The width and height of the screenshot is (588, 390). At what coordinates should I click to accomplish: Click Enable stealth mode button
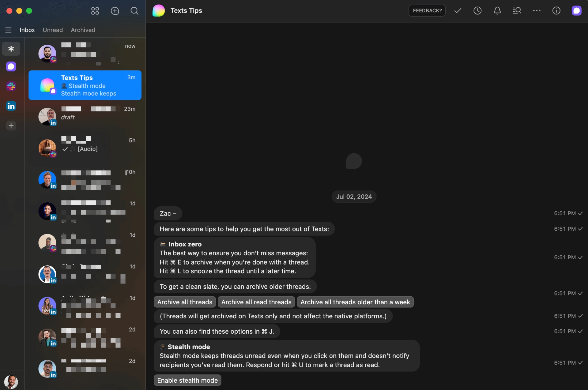[187, 381]
